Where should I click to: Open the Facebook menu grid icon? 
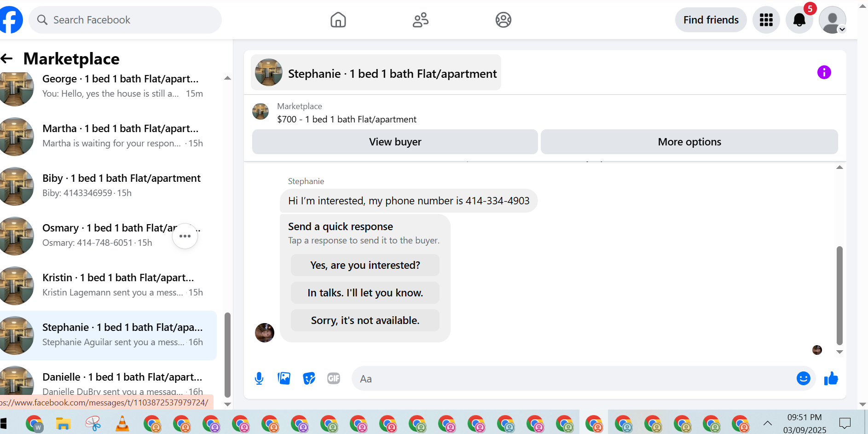click(x=766, y=20)
